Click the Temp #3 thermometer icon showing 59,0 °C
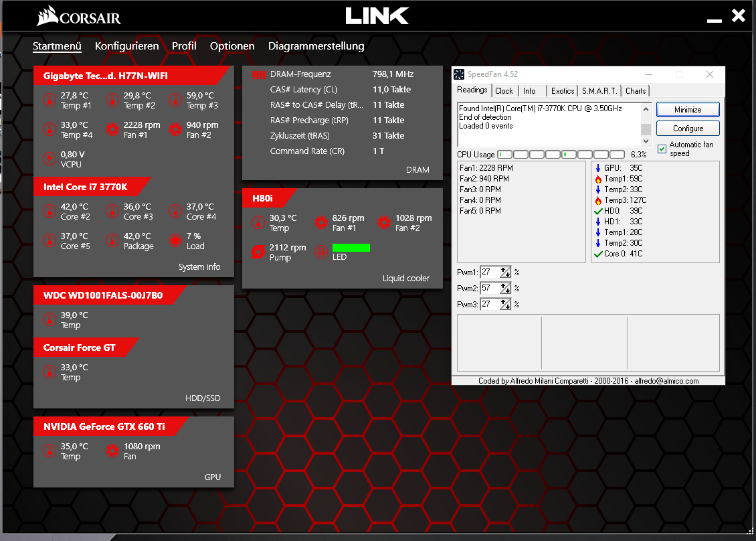Image resolution: width=756 pixels, height=541 pixels. (175, 100)
